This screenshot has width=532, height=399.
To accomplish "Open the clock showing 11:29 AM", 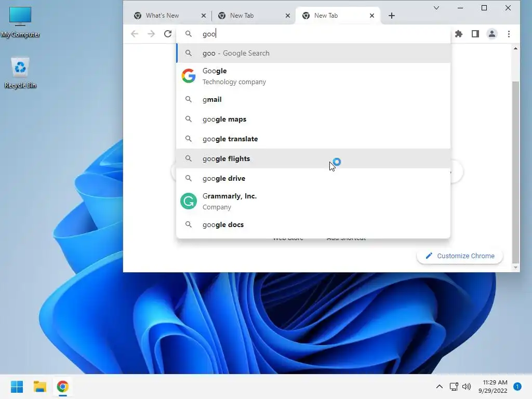I will [x=493, y=387].
